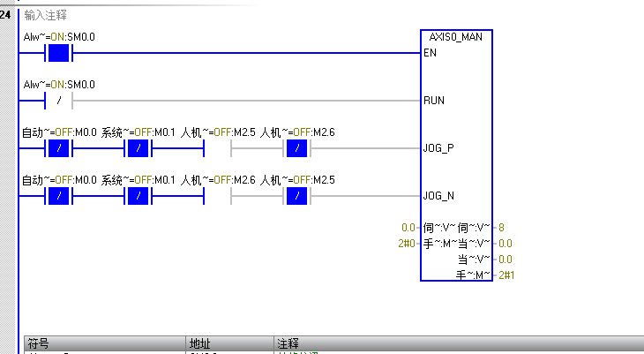Select the M2.5 open contact on JOG_P rung
644x354 pixels.
click(217, 148)
